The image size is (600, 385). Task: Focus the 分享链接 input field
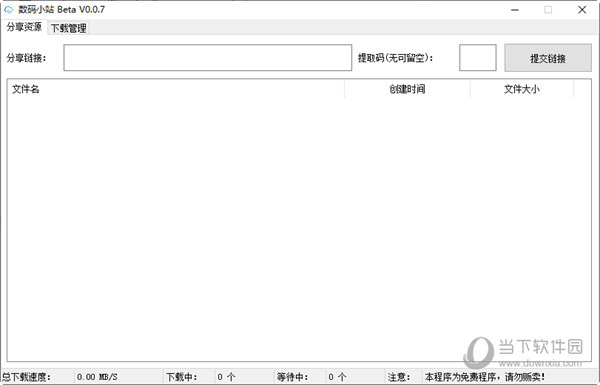207,58
